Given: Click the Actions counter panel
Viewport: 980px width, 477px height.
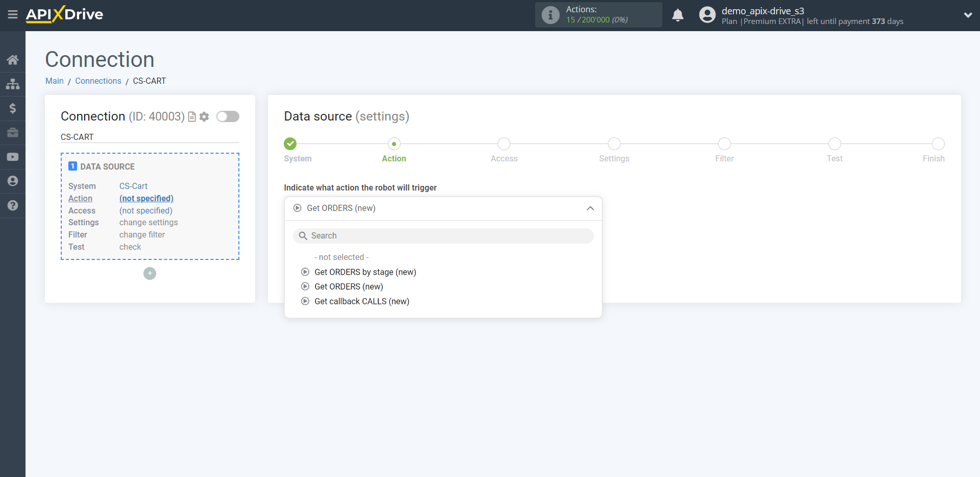Looking at the screenshot, I should pyautogui.click(x=598, y=15).
